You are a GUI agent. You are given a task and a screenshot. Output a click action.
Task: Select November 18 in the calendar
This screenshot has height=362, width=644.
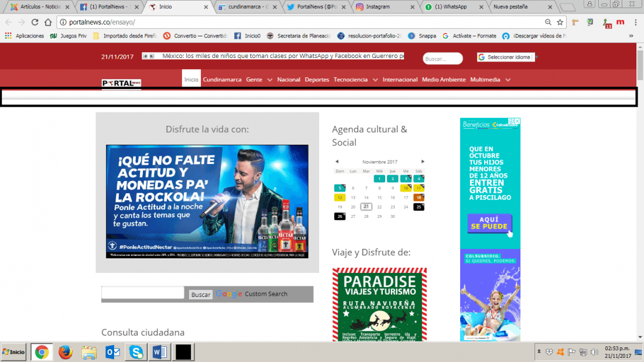click(x=419, y=197)
